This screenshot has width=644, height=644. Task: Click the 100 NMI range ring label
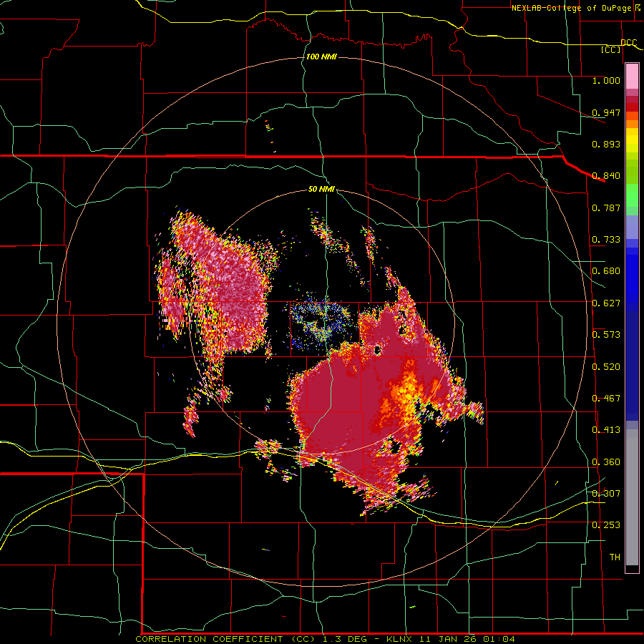(321, 57)
